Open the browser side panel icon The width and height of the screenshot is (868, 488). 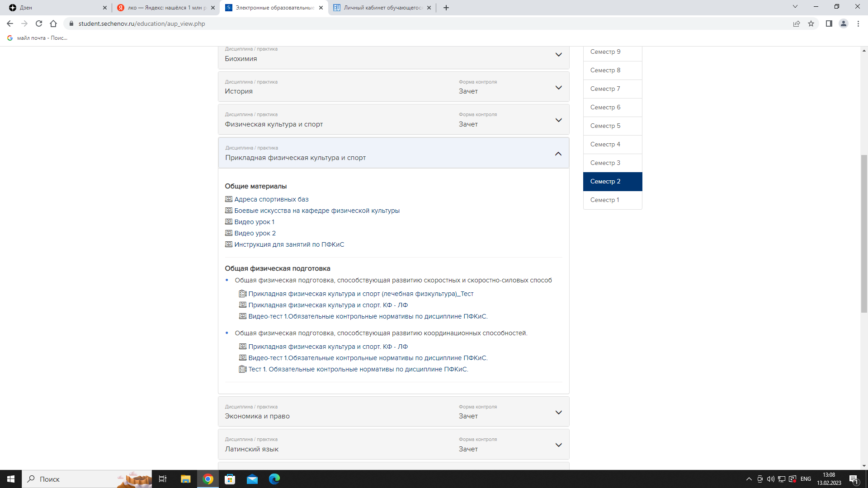pos(829,23)
